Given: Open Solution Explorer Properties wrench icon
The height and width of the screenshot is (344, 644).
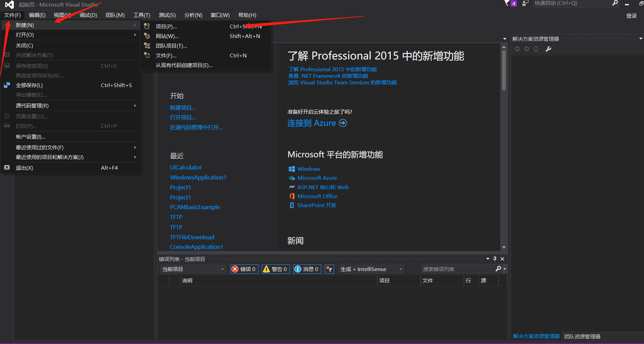Looking at the screenshot, I should 548,49.
